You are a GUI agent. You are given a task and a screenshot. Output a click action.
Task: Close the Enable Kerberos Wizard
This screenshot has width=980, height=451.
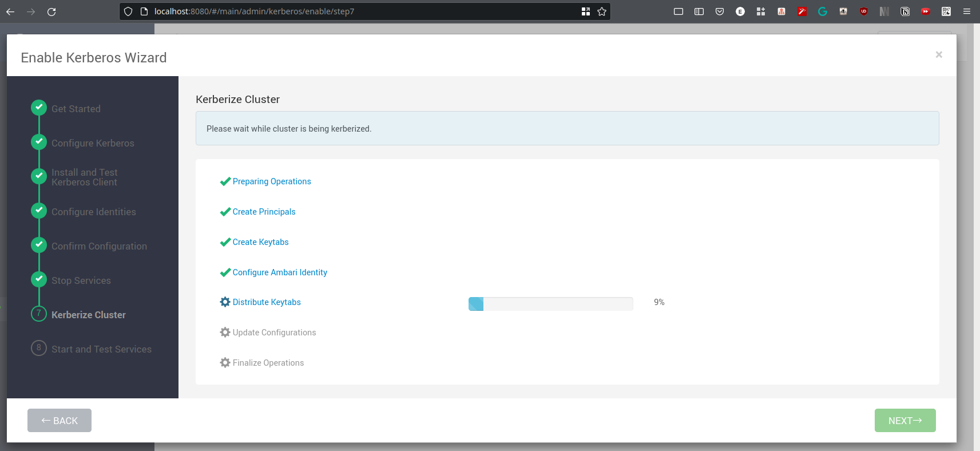(x=939, y=55)
